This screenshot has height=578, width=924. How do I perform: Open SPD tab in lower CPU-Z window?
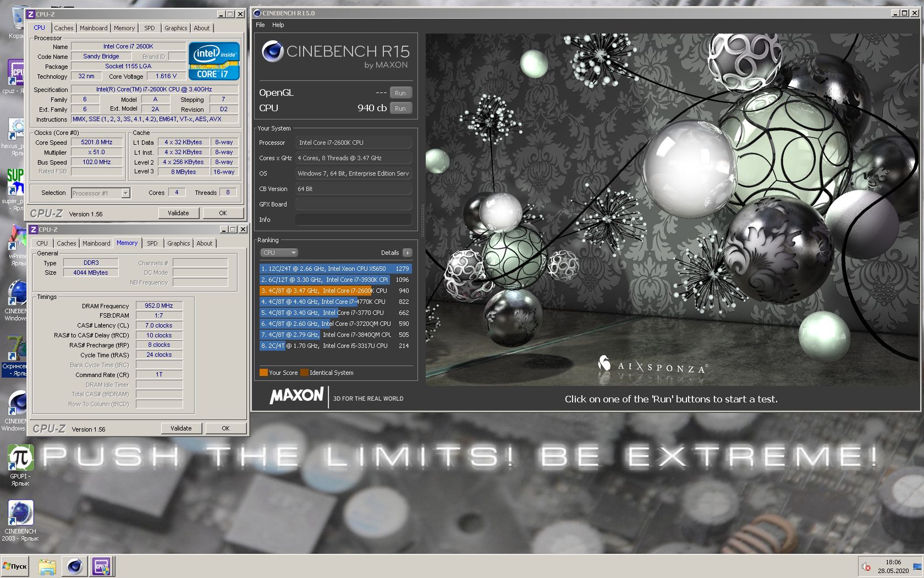[x=152, y=243]
